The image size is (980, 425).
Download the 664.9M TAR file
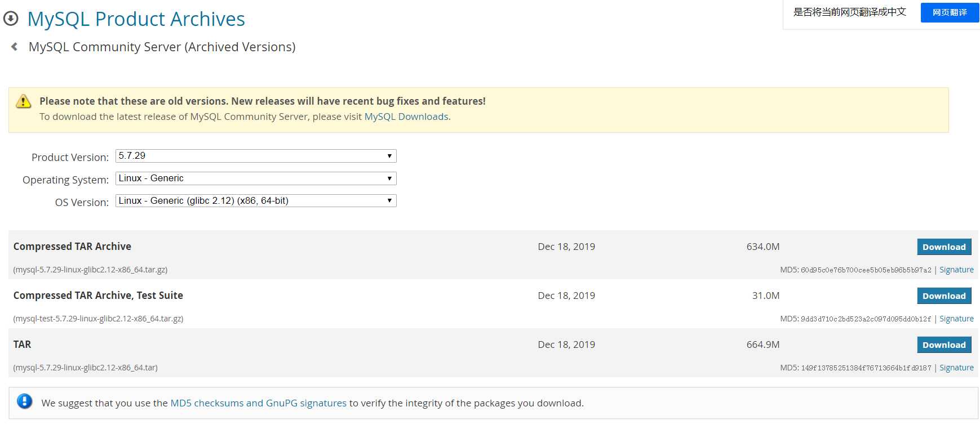[x=944, y=345]
